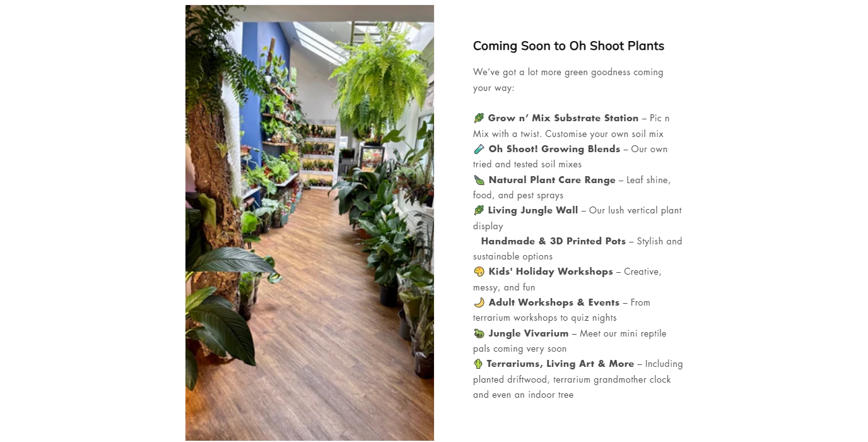Click the herb emoji before Living Jungle Wall

479,210
